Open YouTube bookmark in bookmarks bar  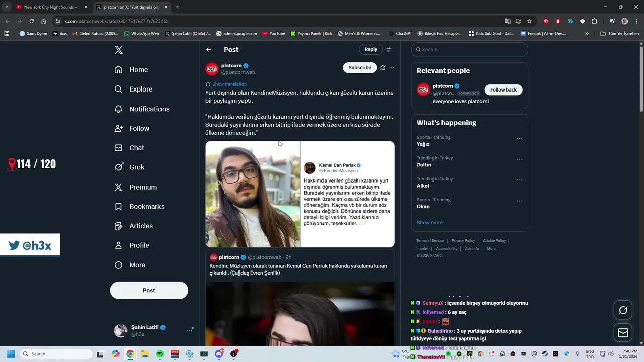[x=273, y=34]
